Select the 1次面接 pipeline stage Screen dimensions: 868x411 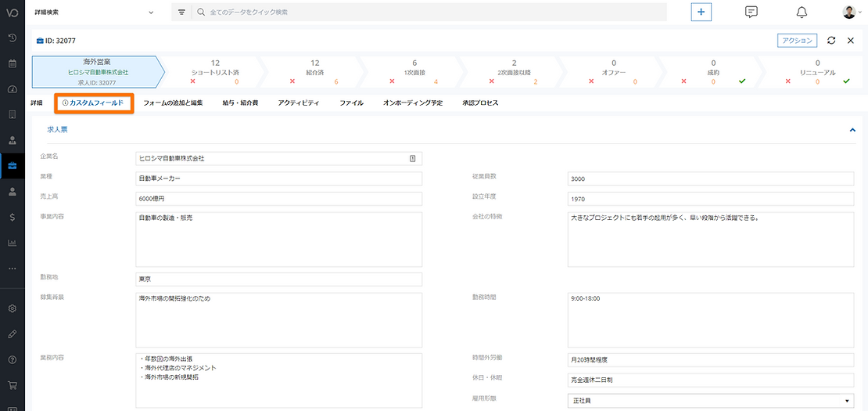414,72
